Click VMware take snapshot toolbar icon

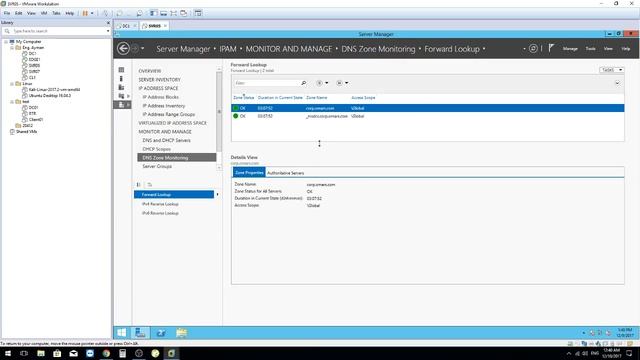click(x=119, y=13)
